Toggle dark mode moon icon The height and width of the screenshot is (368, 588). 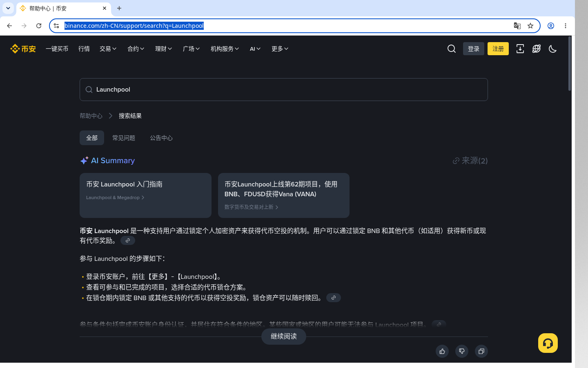click(x=553, y=49)
